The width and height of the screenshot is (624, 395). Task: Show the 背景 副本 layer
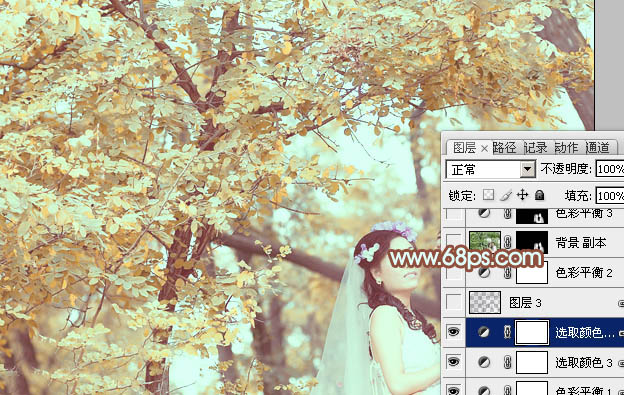454,242
